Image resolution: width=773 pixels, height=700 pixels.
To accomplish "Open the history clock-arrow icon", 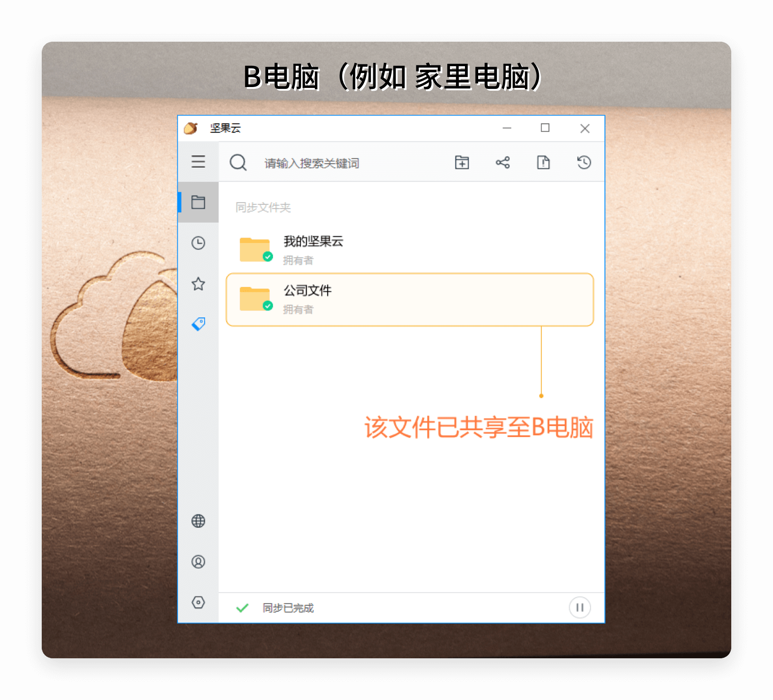I will coord(584,162).
